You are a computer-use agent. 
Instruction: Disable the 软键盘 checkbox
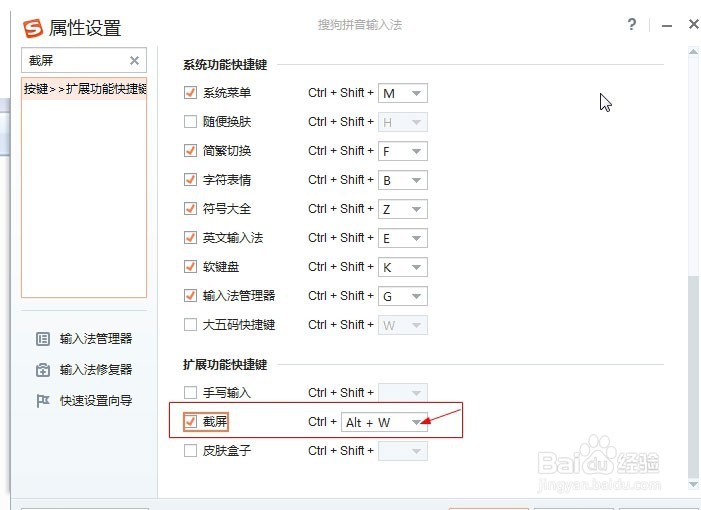coord(190,266)
